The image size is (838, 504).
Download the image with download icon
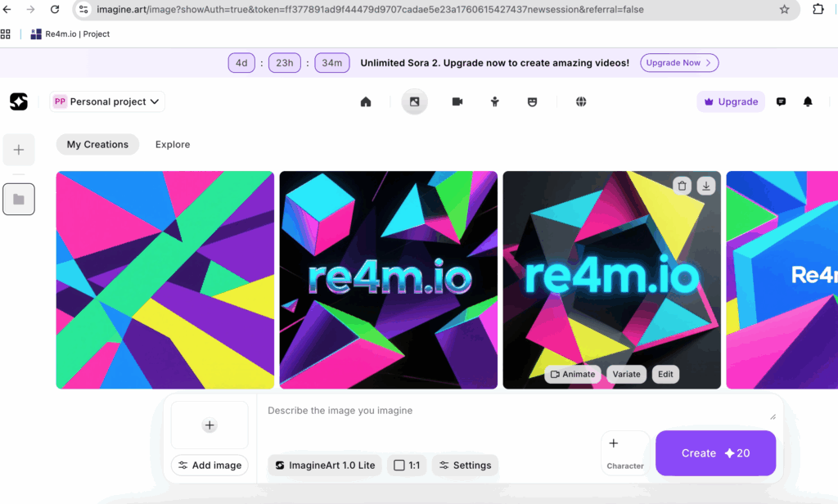click(705, 186)
